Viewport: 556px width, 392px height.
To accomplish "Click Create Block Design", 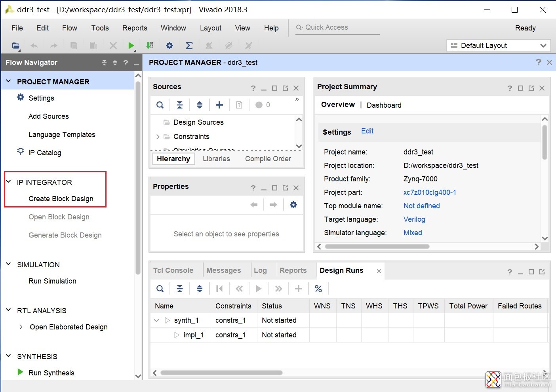I will click(61, 199).
